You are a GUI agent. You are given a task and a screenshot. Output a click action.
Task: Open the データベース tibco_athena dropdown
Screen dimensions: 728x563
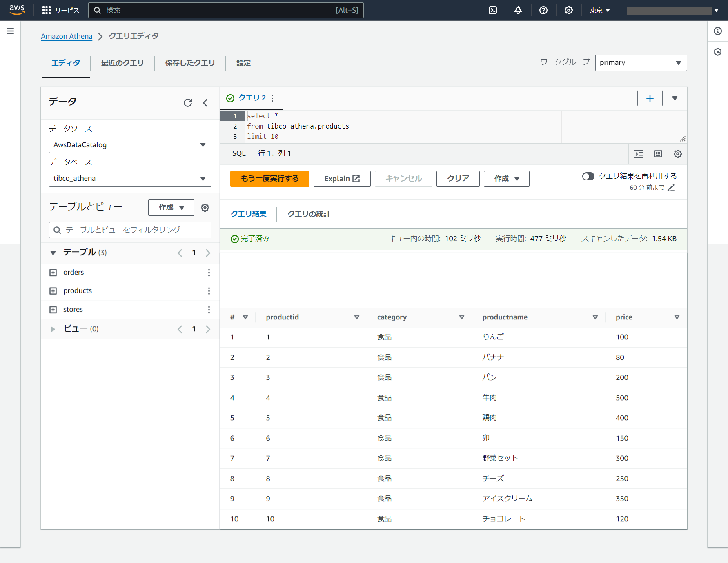(130, 179)
